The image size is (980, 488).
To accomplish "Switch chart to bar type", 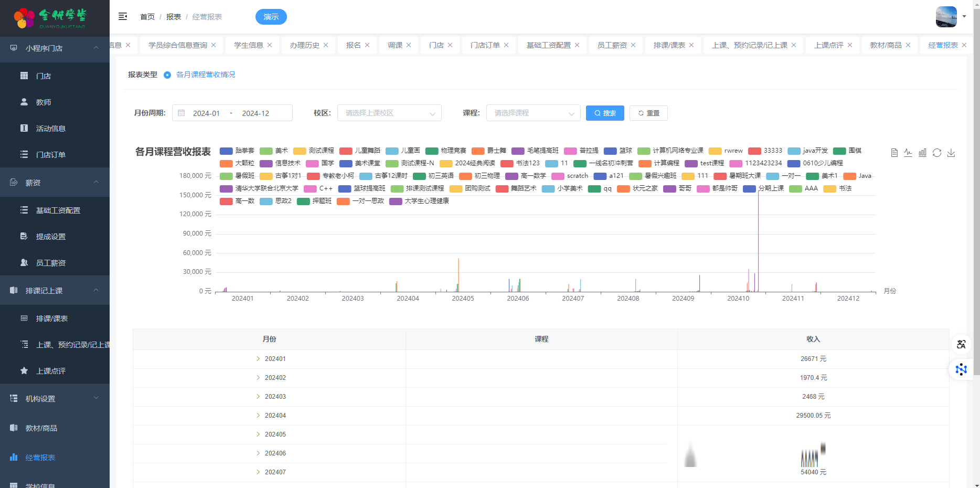I will (x=922, y=153).
